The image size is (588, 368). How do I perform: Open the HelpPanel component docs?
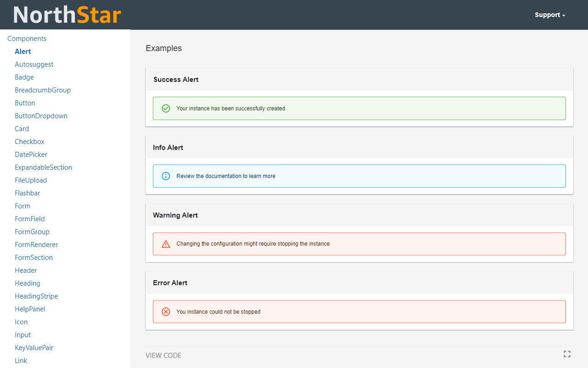(30, 309)
